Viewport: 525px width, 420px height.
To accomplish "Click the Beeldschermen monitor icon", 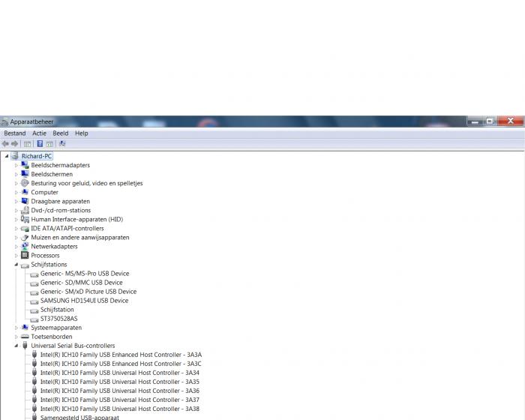I will 25,174.
